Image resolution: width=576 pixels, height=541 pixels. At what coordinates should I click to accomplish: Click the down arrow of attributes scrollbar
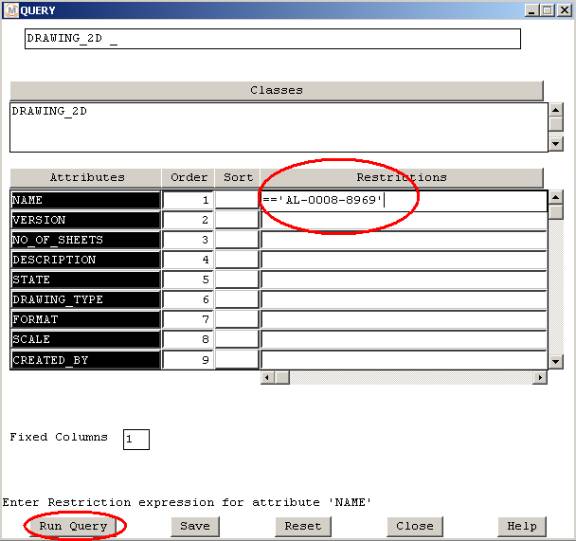coord(555,362)
